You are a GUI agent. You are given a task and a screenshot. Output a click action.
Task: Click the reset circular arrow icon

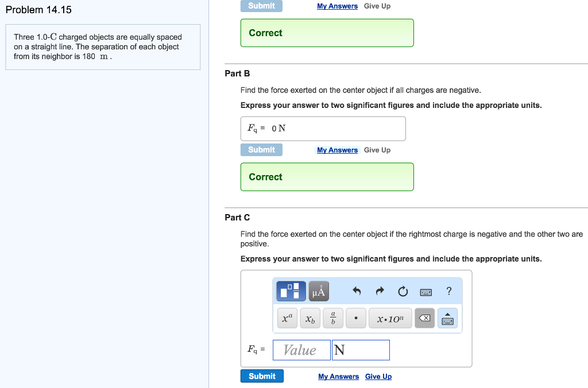tap(403, 292)
